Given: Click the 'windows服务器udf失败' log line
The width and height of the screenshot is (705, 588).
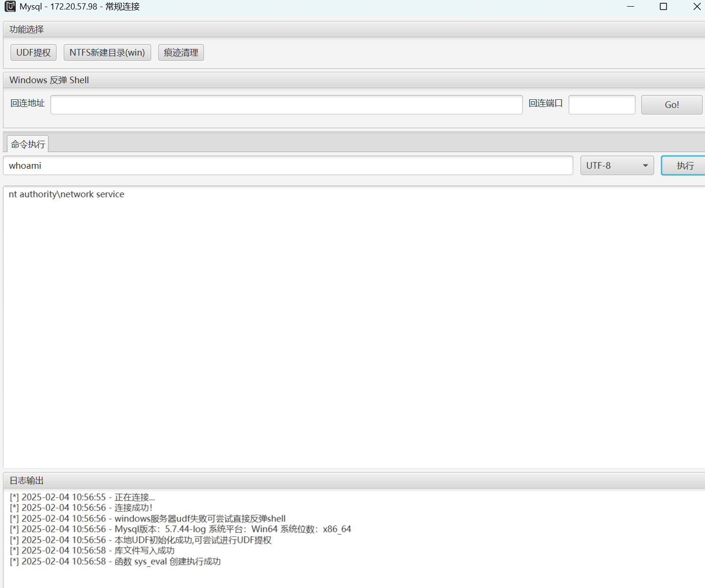Looking at the screenshot, I should point(147,519).
